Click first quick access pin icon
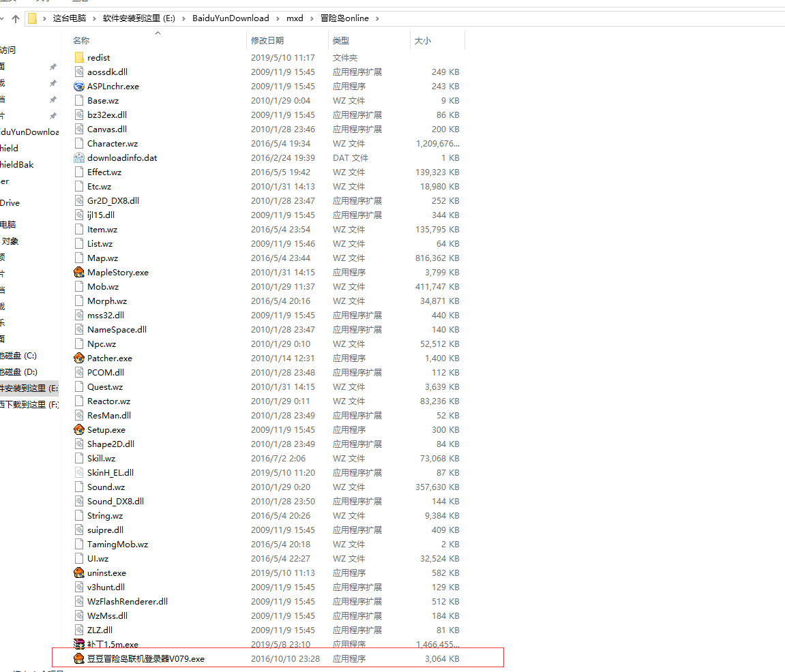The height and width of the screenshot is (672, 785). (x=53, y=67)
